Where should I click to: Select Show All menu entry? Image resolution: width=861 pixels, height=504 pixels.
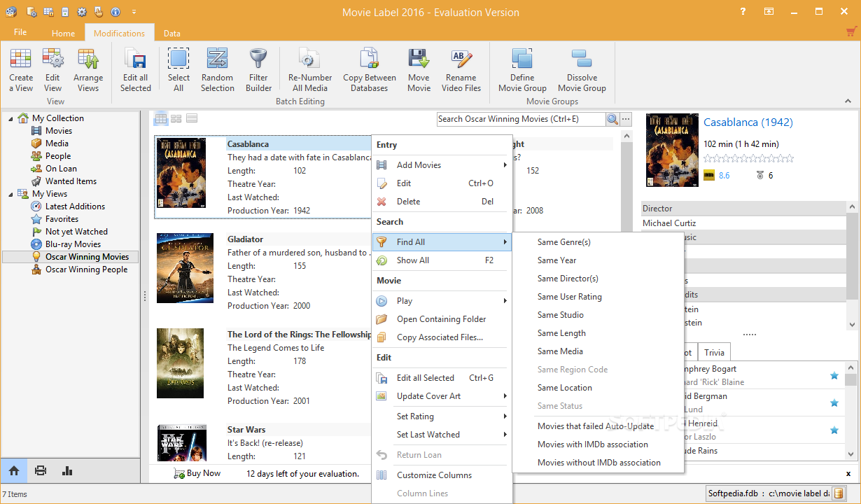[441, 260]
